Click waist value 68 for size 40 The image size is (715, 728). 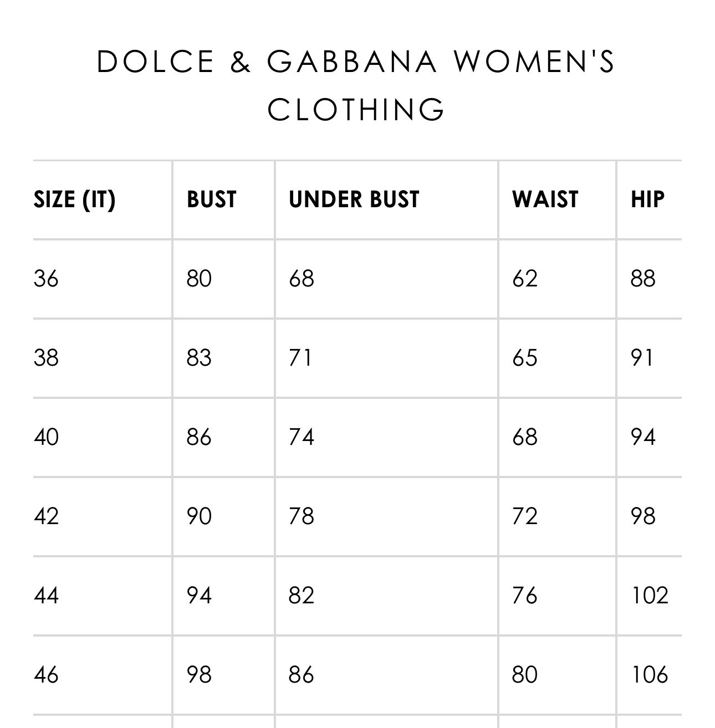click(525, 437)
